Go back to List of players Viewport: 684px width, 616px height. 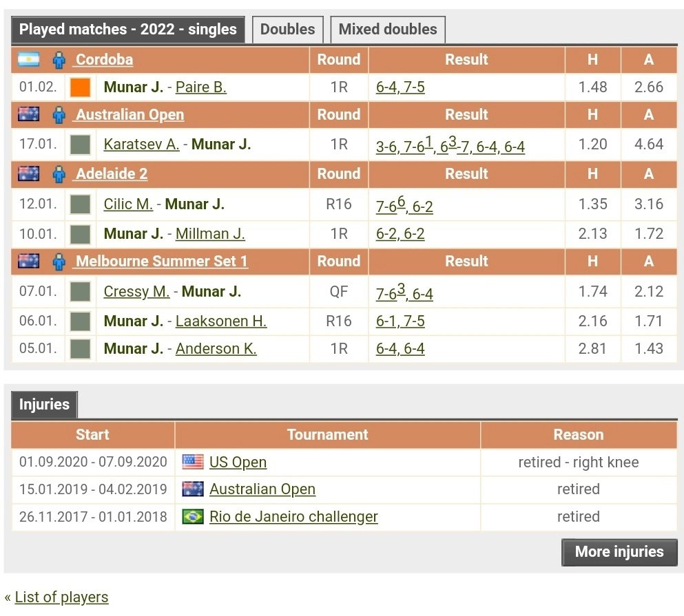point(61,597)
